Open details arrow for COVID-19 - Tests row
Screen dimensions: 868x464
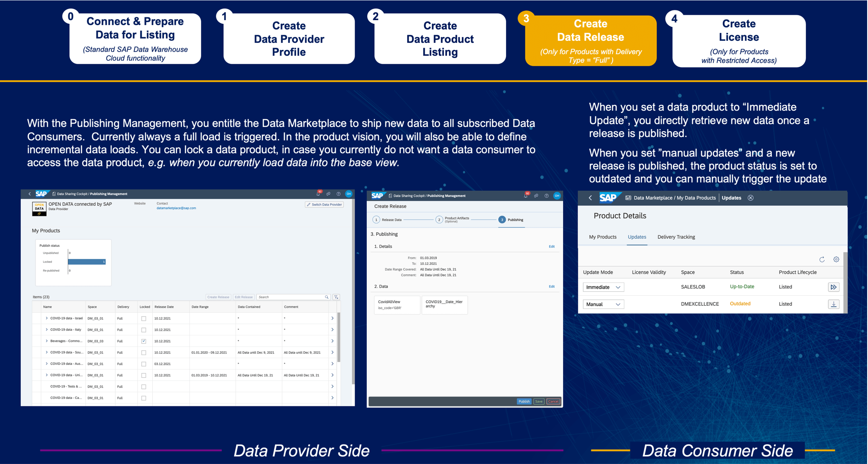333,386
